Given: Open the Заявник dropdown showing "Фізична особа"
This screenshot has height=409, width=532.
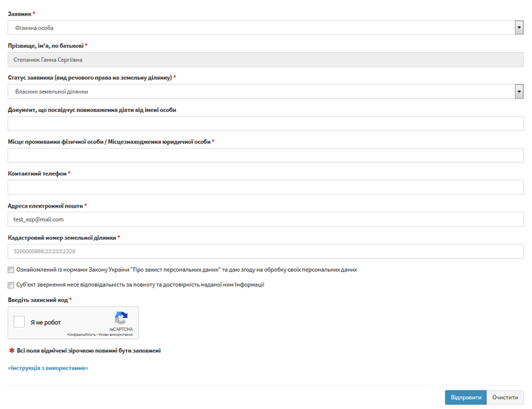Looking at the screenshot, I should pyautogui.click(x=261, y=27).
